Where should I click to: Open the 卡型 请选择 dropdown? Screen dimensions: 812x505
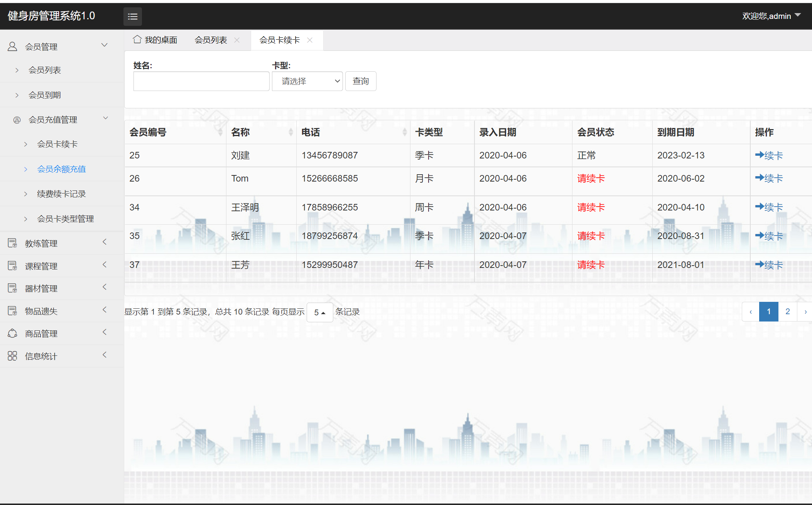point(307,81)
